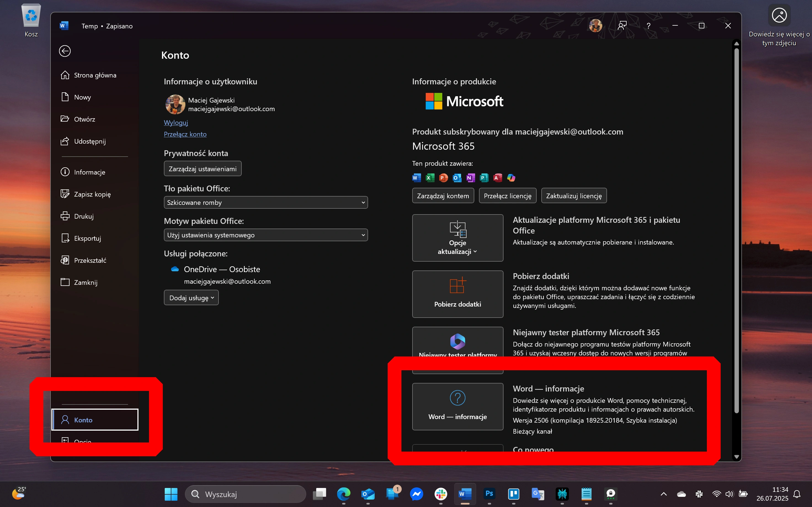Open Notepad from the taskbar
This screenshot has height=507, width=812.
pos(587,494)
